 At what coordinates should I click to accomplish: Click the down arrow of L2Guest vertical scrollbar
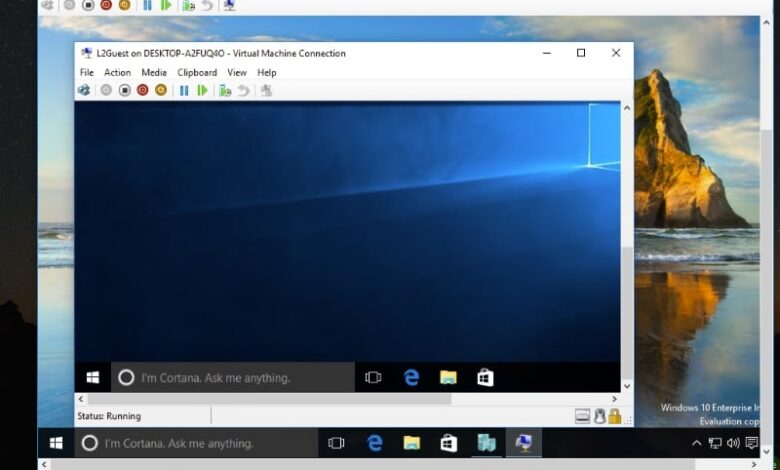pos(627,386)
